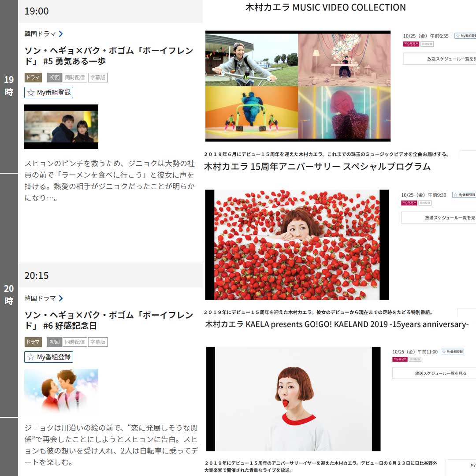The image size is (476, 476).
Task: Open 韓国ドラマ chevron arrow at 20:15
Action: tap(61, 298)
